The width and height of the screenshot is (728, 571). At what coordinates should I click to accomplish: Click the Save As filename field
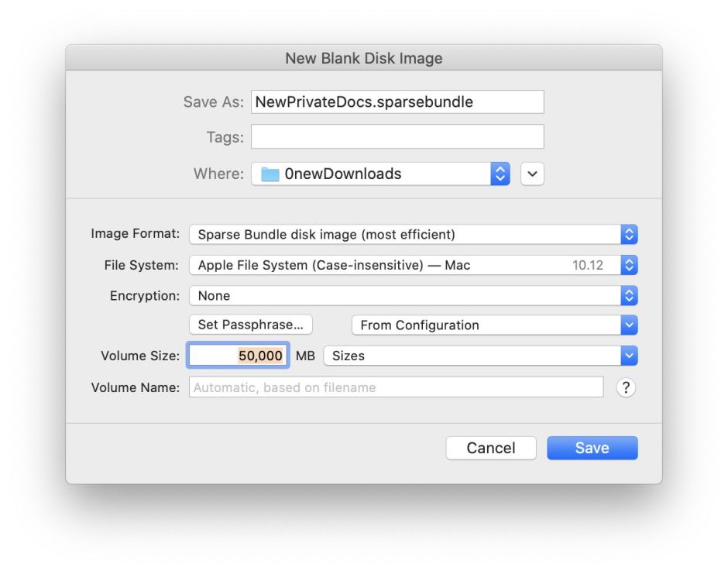click(397, 102)
